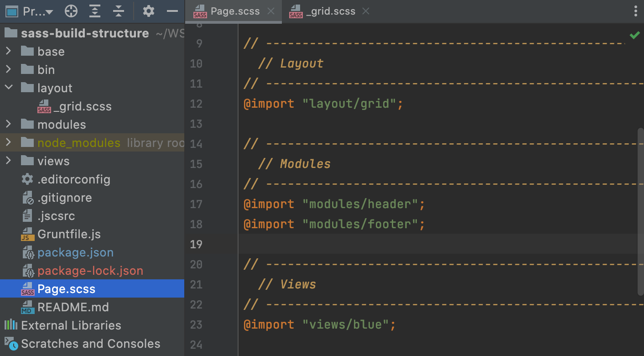This screenshot has width=644, height=356.
Task: Hide the Project tool window with minus icon
Action: tap(172, 11)
